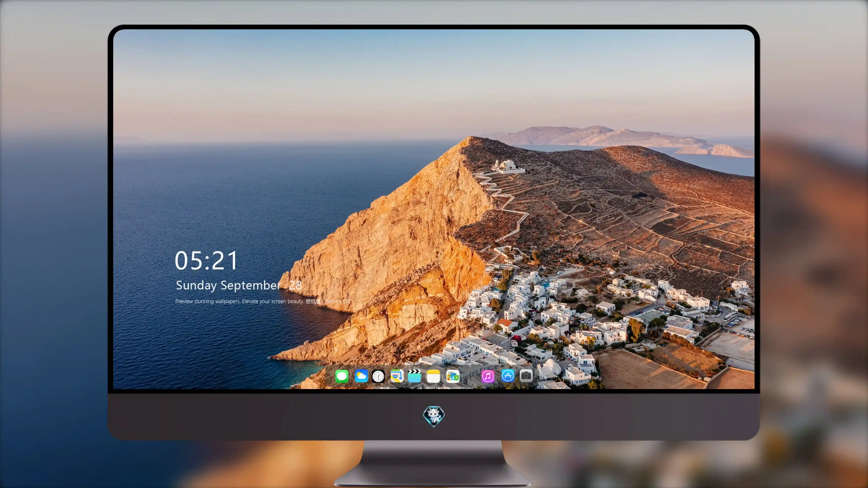
Task: Click the dragon mascot logo on monitor chin
Action: 434,416
